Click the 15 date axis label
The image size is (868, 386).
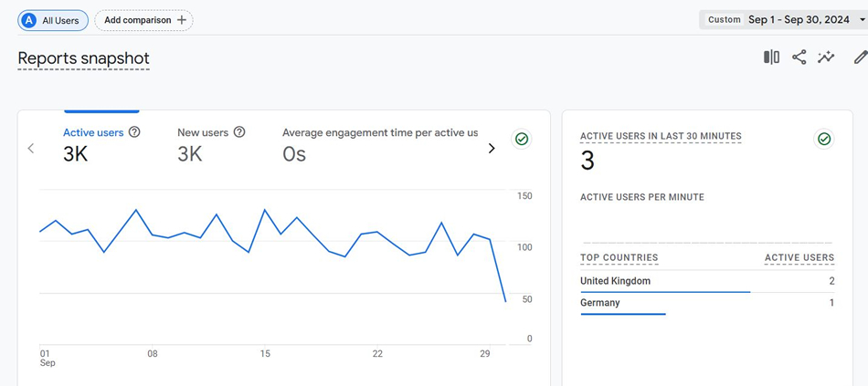click(265, 354)
